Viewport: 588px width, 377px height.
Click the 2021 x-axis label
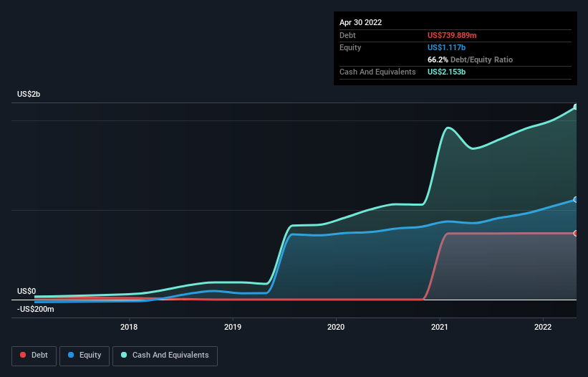[440, 327]
